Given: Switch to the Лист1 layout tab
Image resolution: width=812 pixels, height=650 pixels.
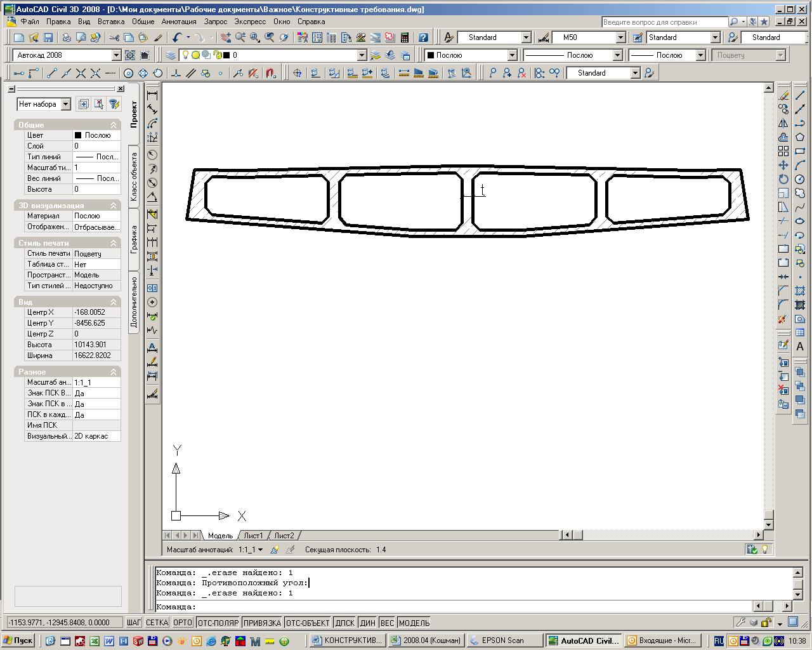Looking at the screenshot, I should pyautogui.click(x=253, y=536).
